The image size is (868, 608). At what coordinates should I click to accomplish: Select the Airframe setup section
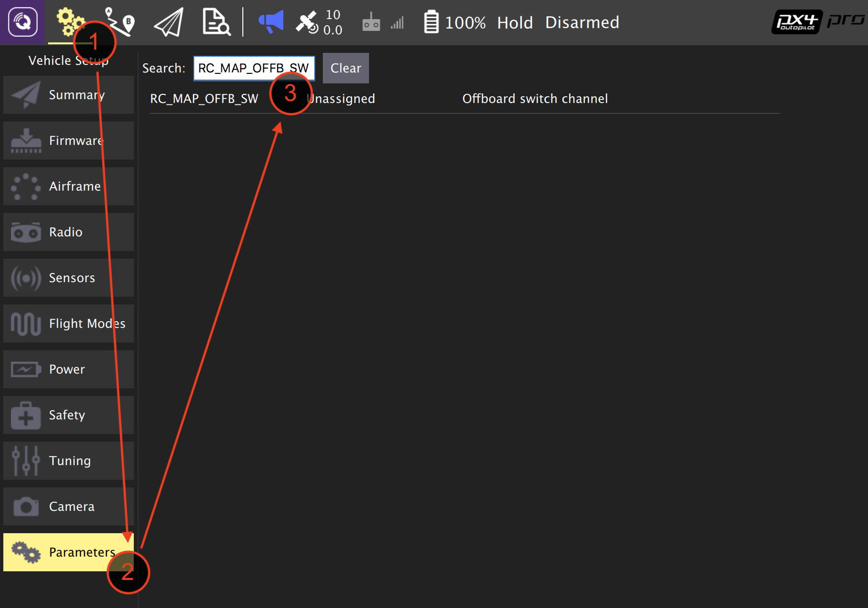tap(69, 186)
